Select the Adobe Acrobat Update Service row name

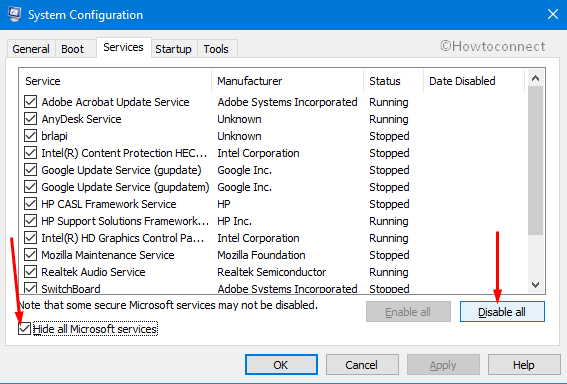(x=115, y=102)
